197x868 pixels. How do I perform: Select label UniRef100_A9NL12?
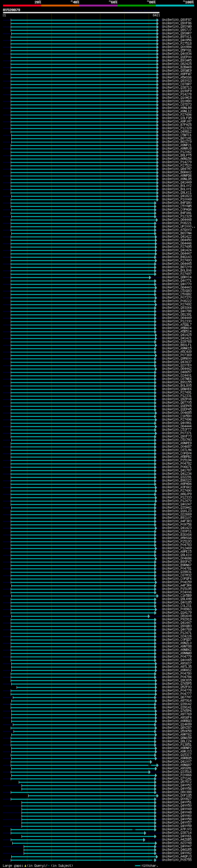point(177,111)
